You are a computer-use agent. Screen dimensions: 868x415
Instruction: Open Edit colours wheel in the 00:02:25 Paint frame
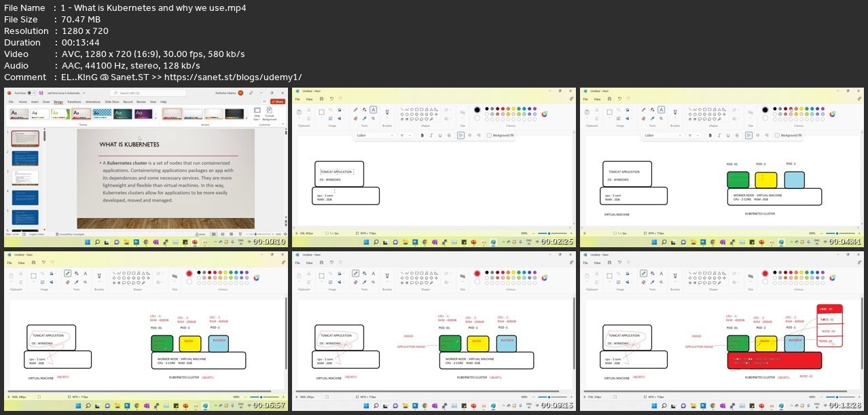pyautogui.click(x=545, y=114)
